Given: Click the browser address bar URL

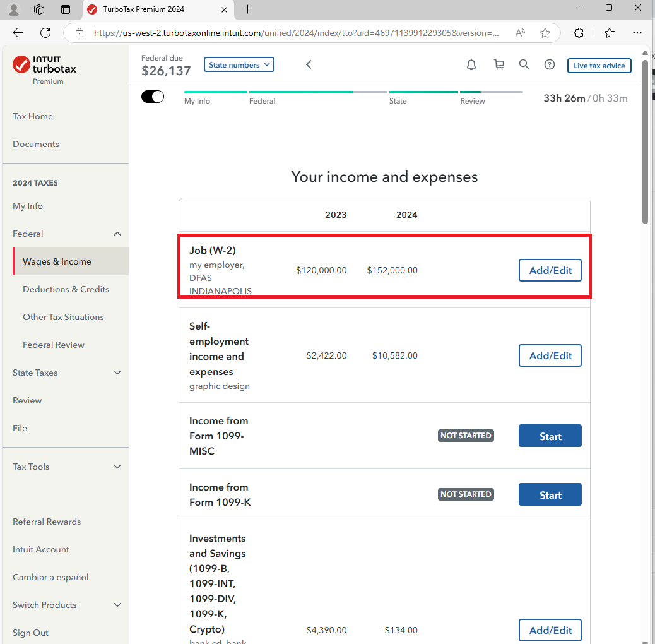Looking at the screenshot, I should [x=296, y=33].
